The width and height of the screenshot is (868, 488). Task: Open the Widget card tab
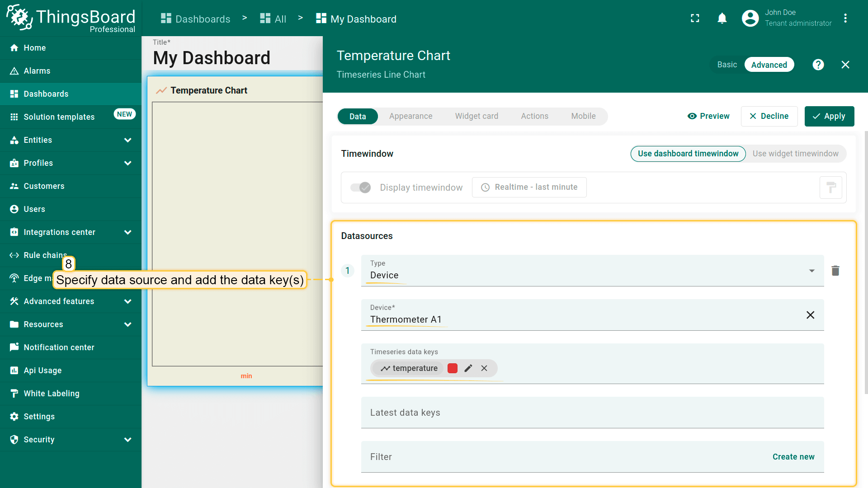click(476, 116)
